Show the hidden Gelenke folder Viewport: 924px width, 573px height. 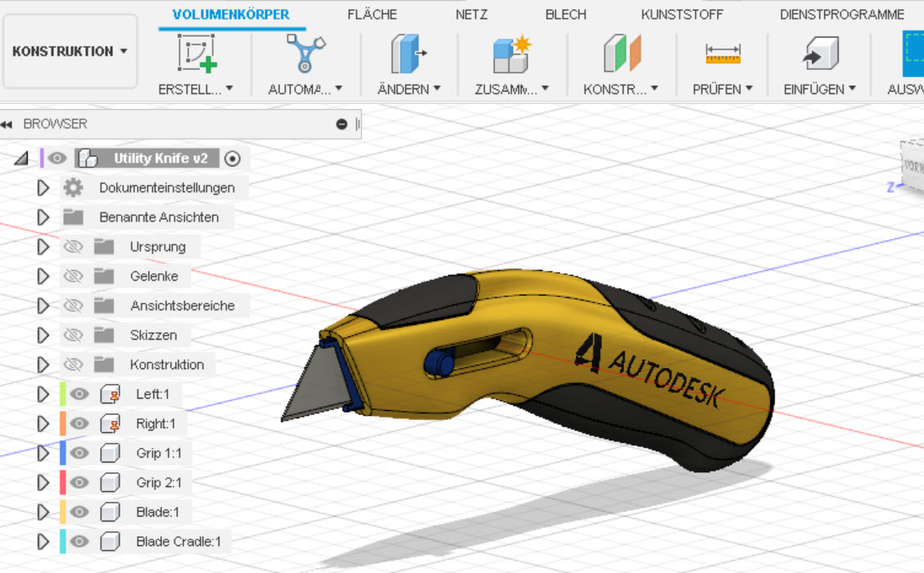tap(73, 276)
